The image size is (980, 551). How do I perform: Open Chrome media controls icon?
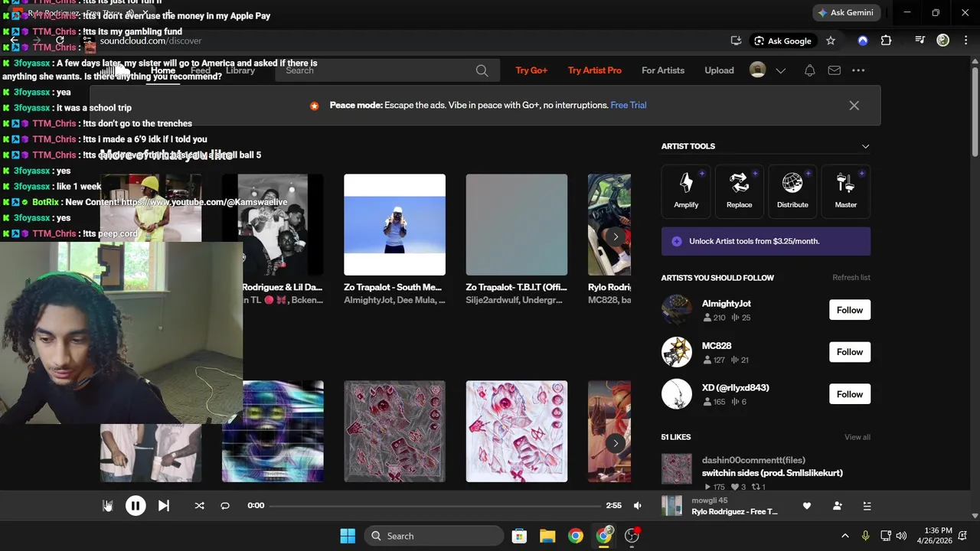(920, 41)
